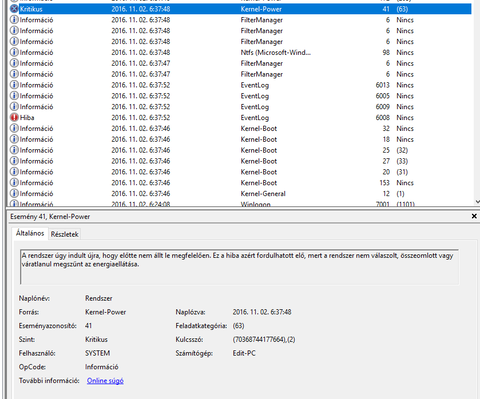This screenshot has height=399, width=480.
Task: Click the 98 event ID cell
Action: [386, 52]
